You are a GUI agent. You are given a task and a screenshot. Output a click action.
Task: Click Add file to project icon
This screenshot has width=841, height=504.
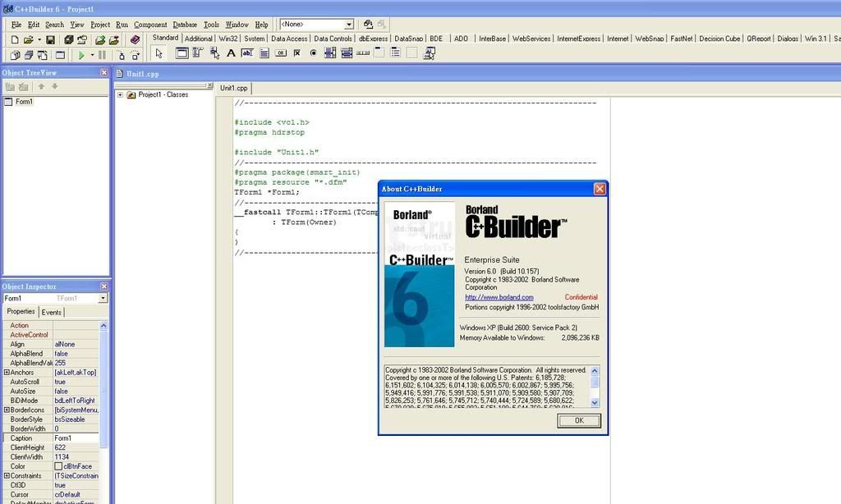point(100,39)
